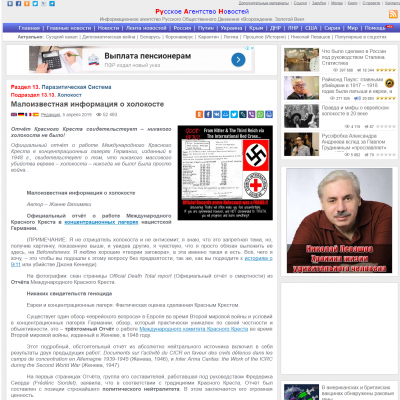Screen dimensions: 400x400
Task: Open the Twitter icon in top-left social bar
Action: (35, 4)
